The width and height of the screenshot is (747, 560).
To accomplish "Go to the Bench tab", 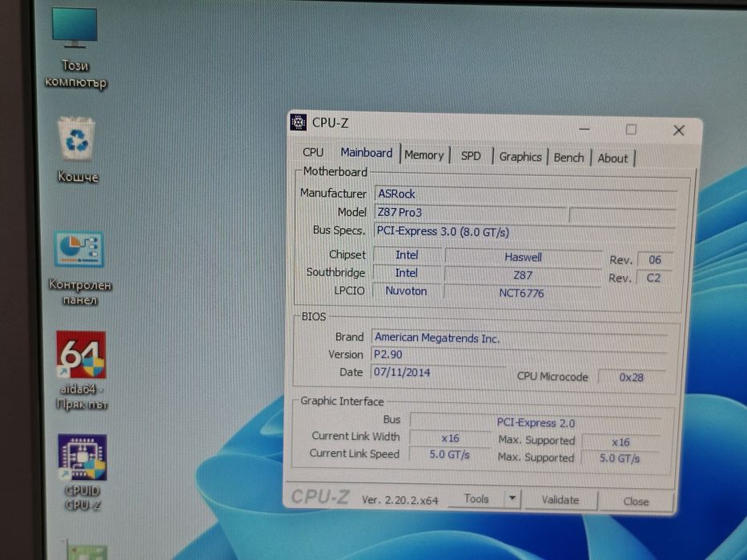I will [568, 158].
